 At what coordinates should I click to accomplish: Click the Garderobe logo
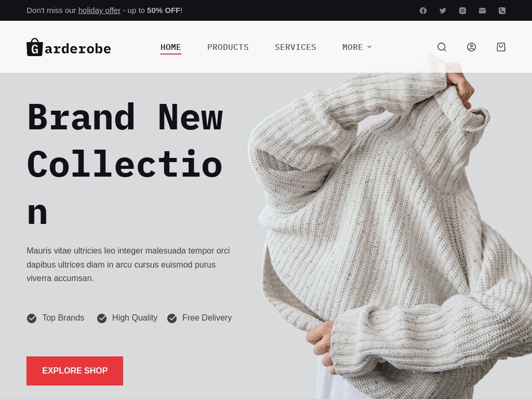click(69, 47)
